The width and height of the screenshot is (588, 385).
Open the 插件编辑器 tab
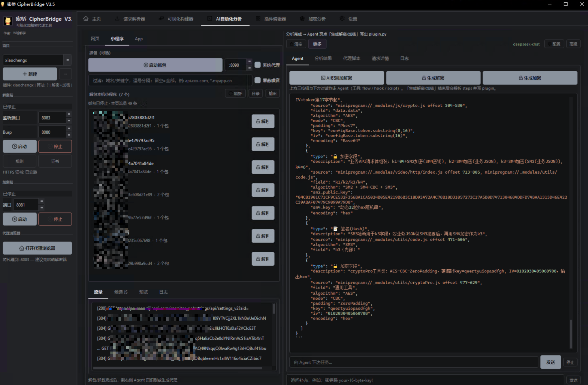point(271,19)
